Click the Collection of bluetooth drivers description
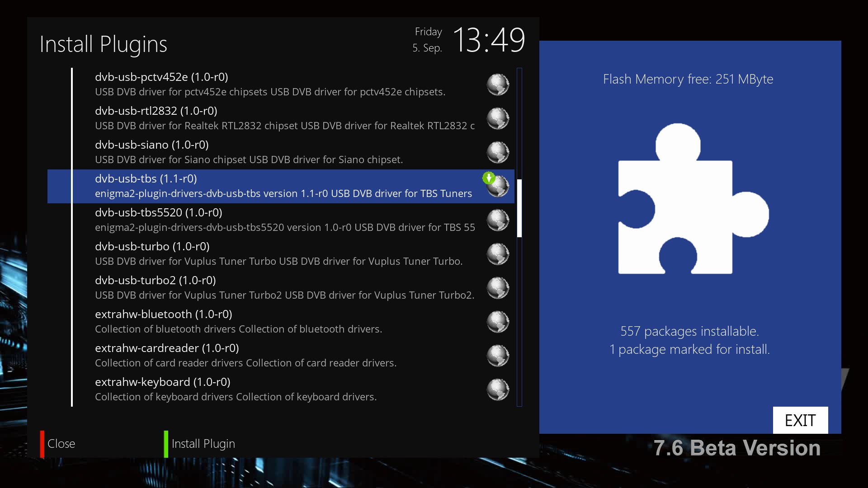The height and width of the screenshot is (488, 868). [238, 329]
